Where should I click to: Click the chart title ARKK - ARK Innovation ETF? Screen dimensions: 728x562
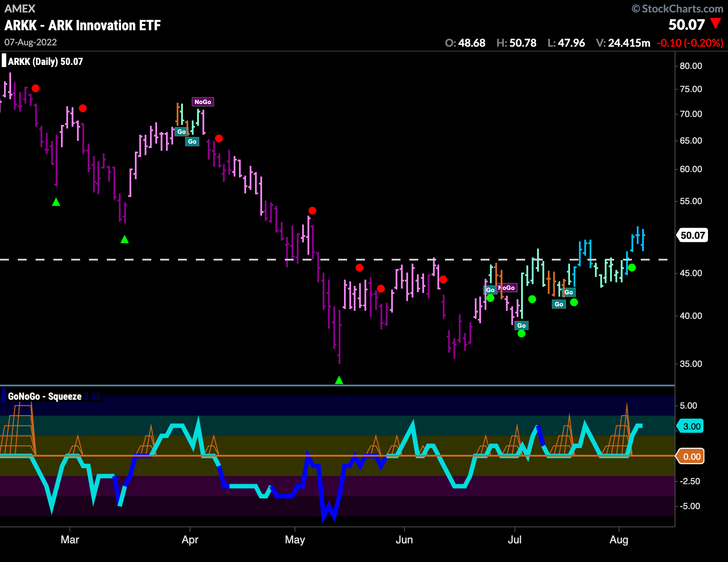pyautogui.click(x=82, y=25)
